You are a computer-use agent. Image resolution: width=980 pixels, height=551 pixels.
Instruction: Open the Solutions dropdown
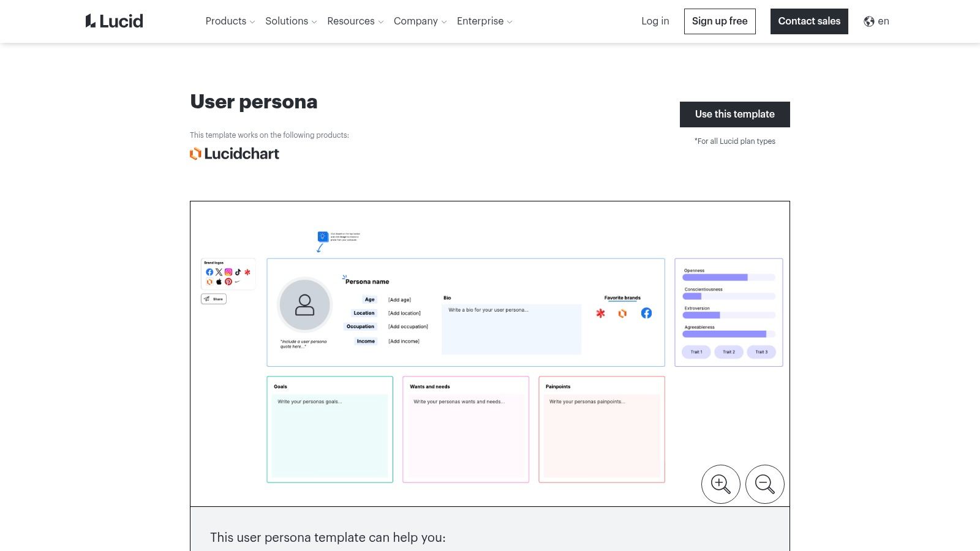(290, 21)
